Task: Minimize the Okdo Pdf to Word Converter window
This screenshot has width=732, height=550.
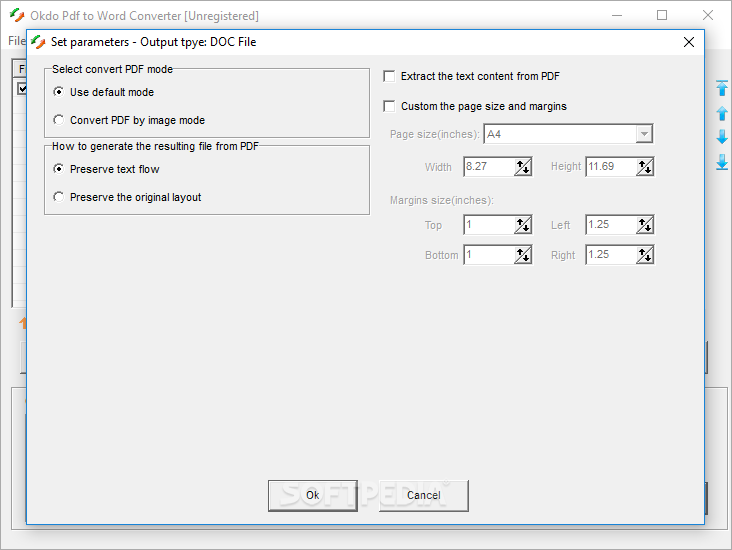Action: click(617, 15)
